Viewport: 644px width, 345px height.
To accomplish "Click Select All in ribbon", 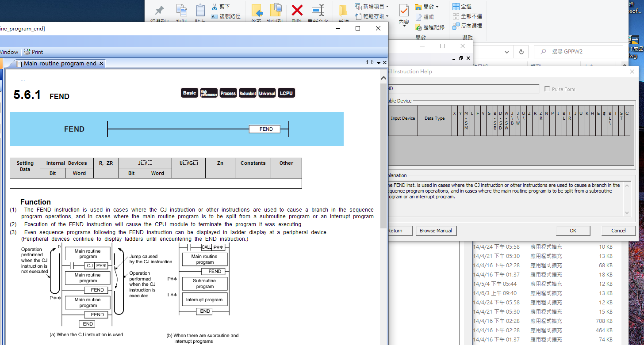I will click(462, 7).
